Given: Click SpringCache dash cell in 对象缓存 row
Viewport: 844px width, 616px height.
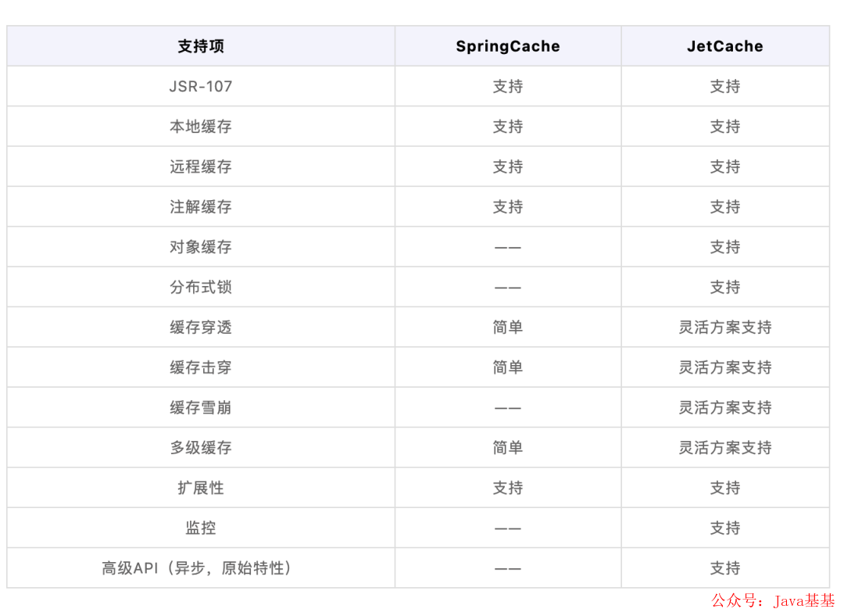Looking at the screenshot, I should point(508,248).
